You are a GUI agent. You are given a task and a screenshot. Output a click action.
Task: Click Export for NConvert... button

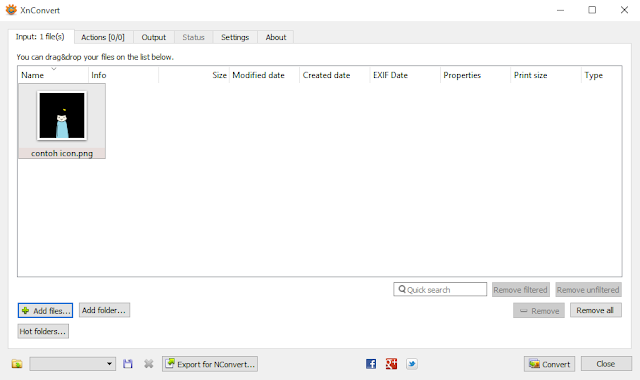pyautogui.click(x=210, y=364)
